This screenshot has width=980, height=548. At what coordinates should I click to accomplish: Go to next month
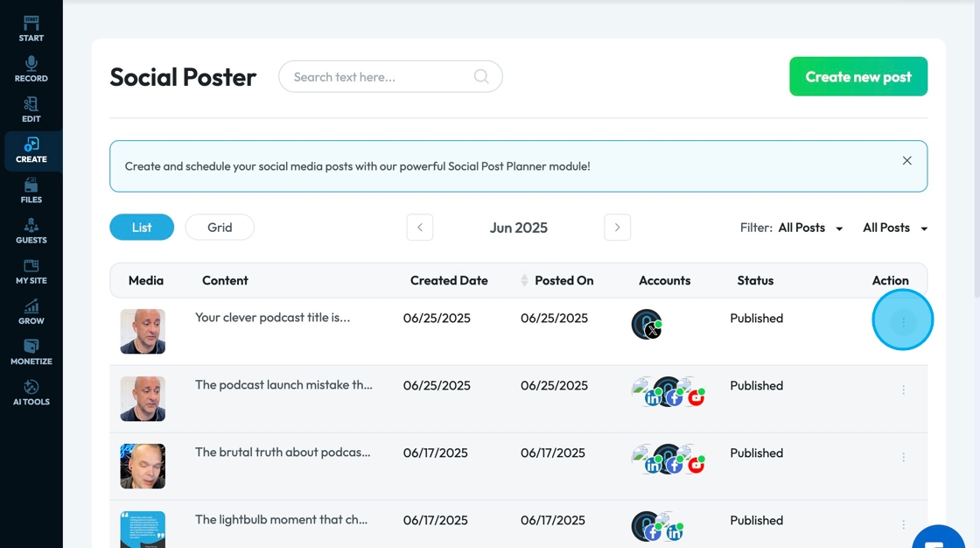[x=617, y=228]
